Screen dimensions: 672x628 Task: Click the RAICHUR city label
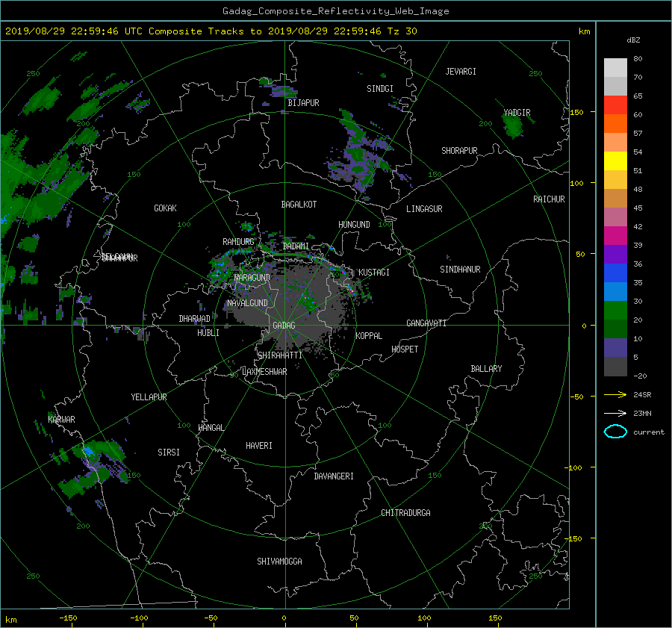coord(549,199)
